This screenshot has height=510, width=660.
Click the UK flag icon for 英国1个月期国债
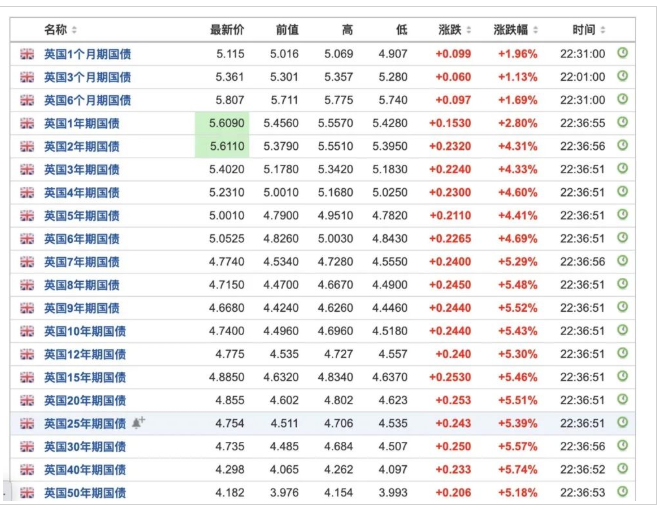(x=27, y=54)
